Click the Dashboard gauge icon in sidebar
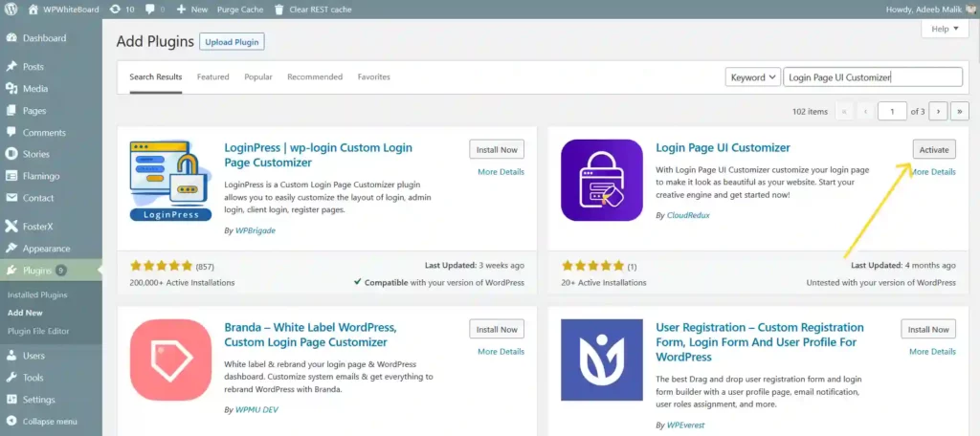The height and width of the screenshot is (436, 980). (x=11, y=38)
